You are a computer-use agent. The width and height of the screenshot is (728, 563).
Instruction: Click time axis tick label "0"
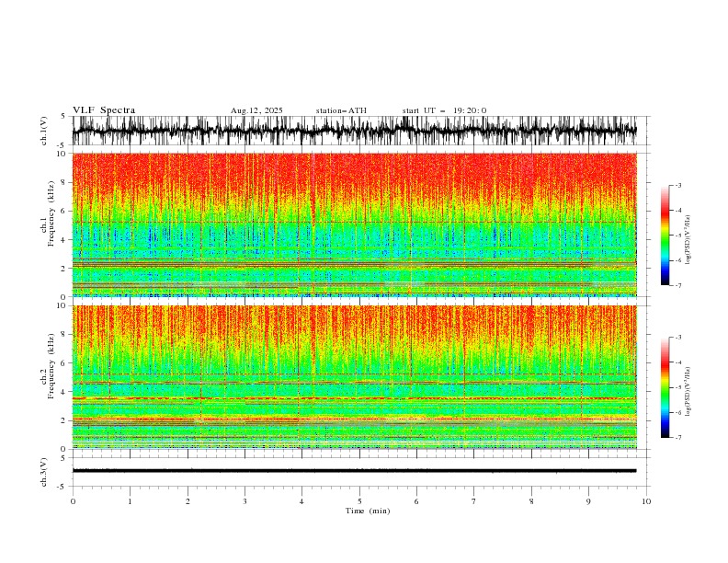pos(73,501)
